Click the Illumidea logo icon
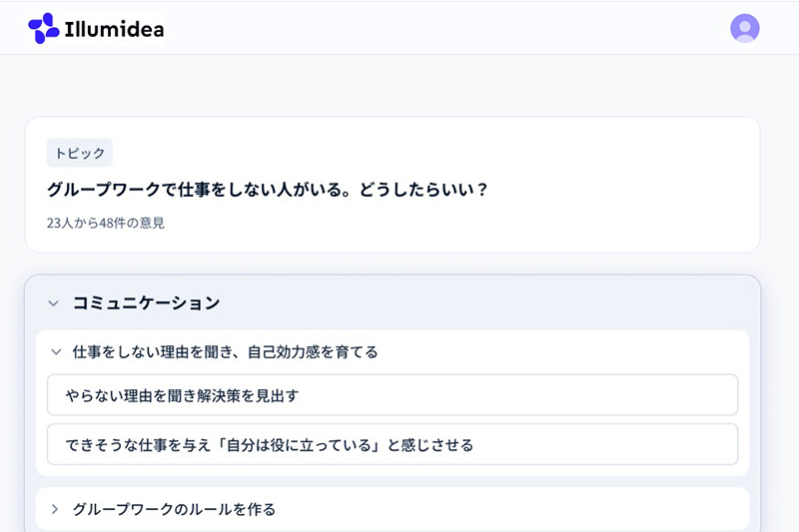799x532 pixels. [43, 28]
